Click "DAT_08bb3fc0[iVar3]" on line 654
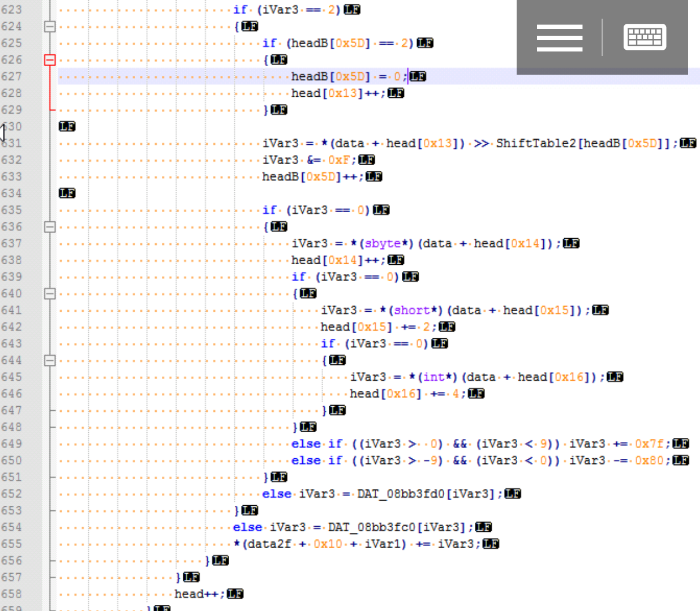The width and height of the screenshot is (700, 611). click(397, 527)
